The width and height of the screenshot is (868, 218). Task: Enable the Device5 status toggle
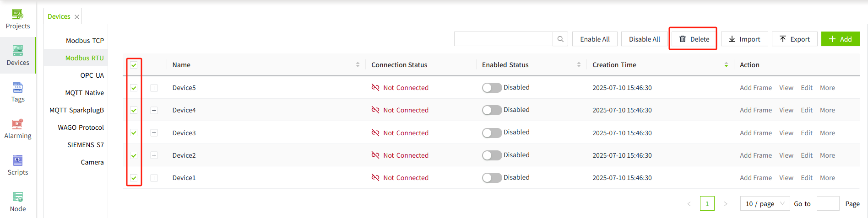click(x=492, y=88)
